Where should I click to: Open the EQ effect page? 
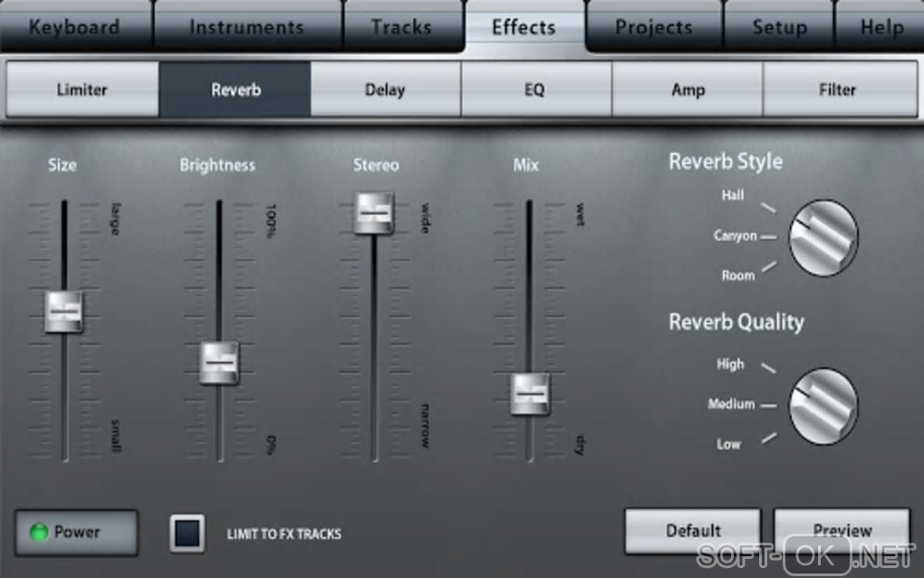click(535, 90)
